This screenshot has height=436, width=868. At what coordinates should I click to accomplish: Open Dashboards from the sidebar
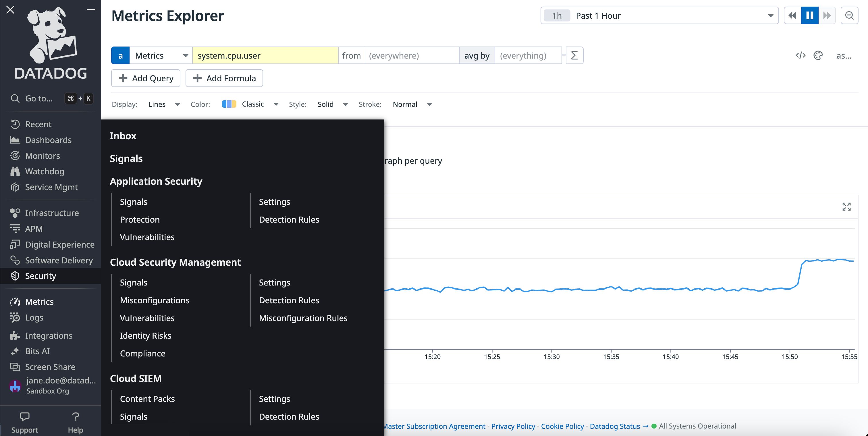tap(48, 140)
